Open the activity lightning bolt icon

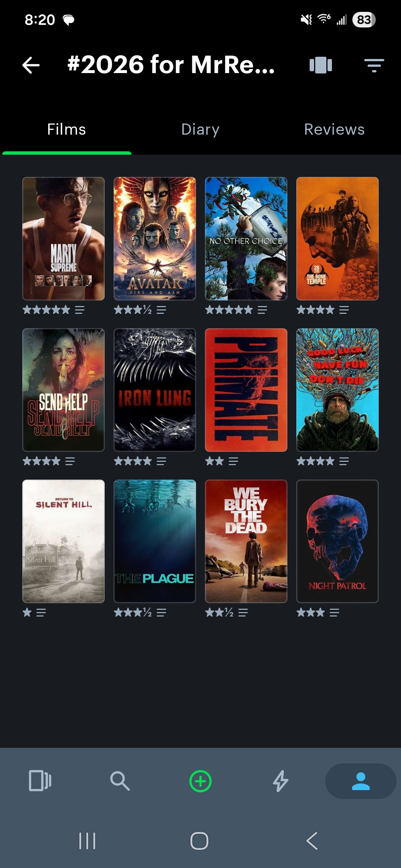click(281, 781)
